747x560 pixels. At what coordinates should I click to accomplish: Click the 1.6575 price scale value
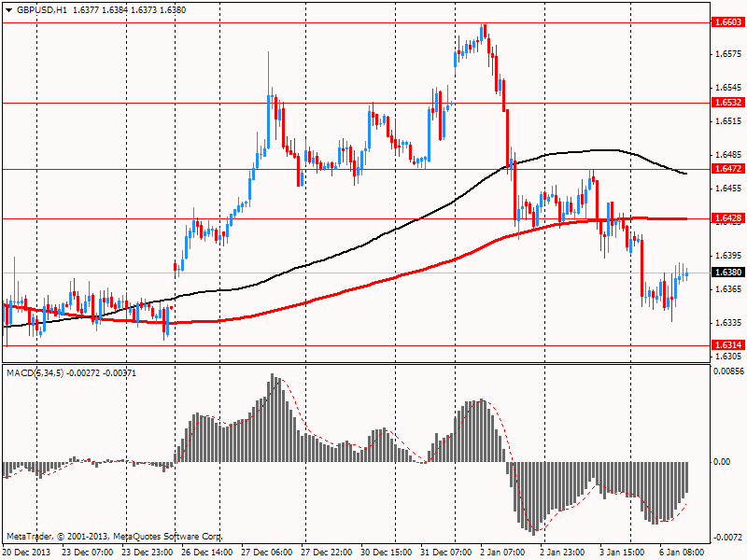729,54
